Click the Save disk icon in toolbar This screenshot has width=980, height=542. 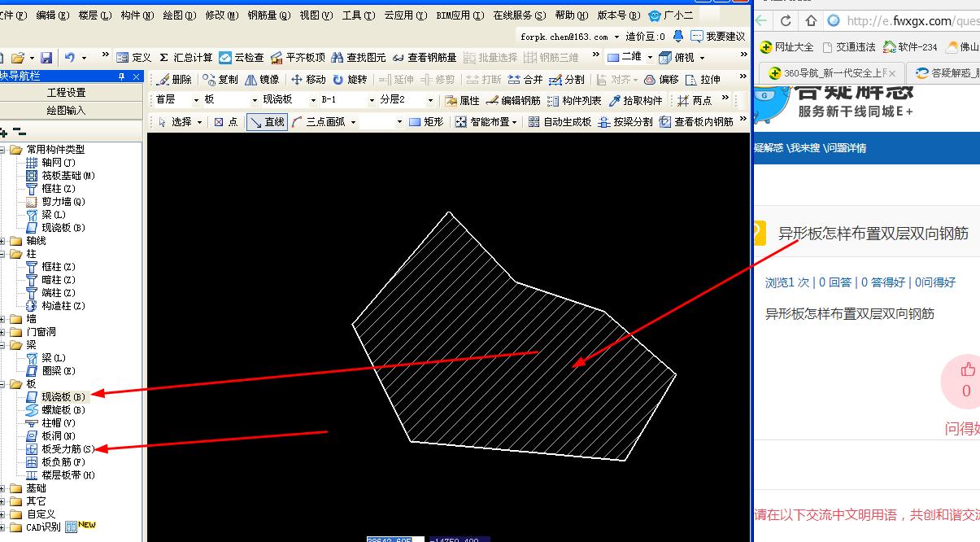click(x=46, y=58)
